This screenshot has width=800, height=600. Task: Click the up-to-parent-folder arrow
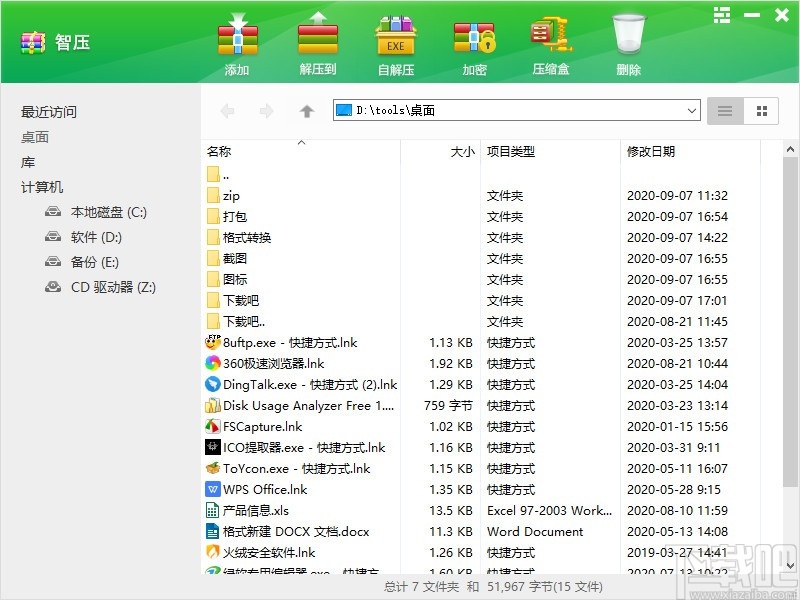point(307,111)
